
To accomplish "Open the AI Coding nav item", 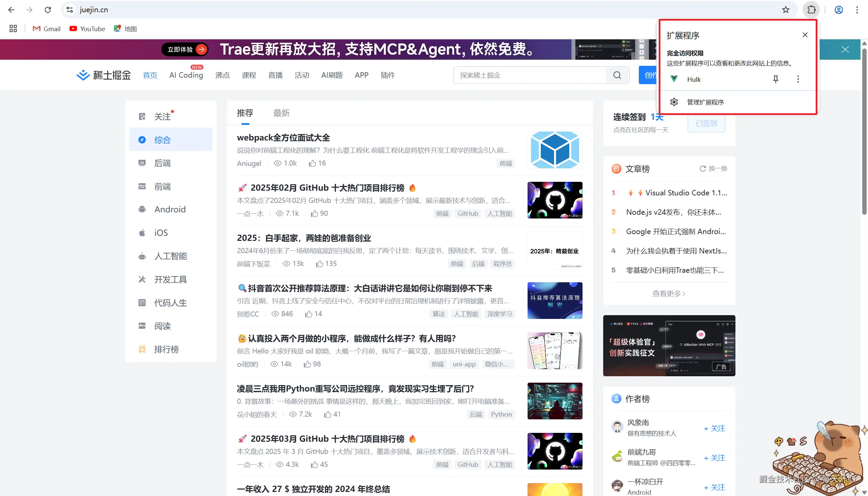I will click(186, 75).
